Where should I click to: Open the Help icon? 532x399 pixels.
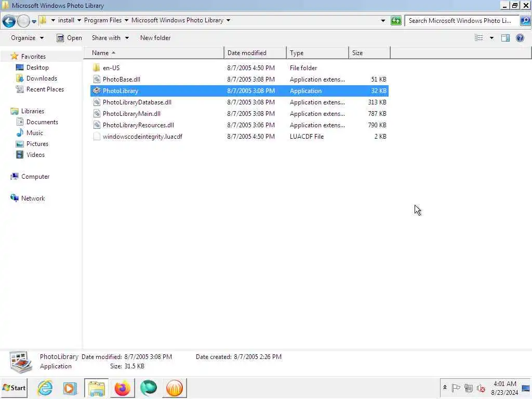tap(520, 38)
